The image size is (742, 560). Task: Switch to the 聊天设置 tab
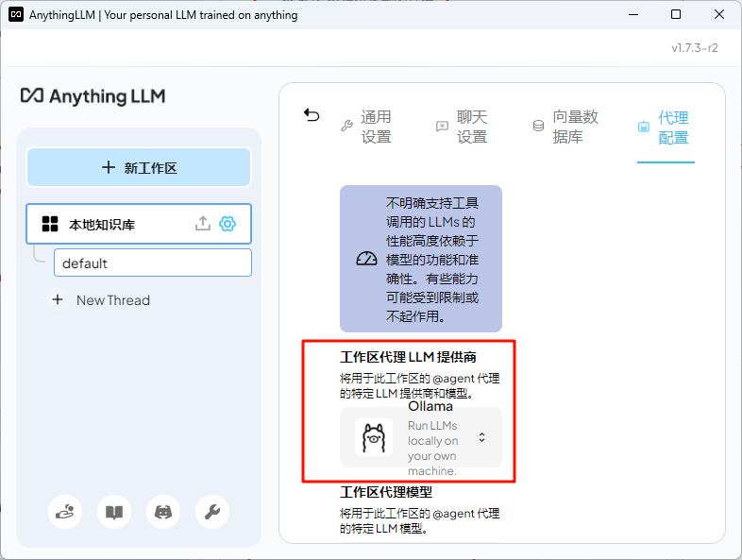(463, 127)
